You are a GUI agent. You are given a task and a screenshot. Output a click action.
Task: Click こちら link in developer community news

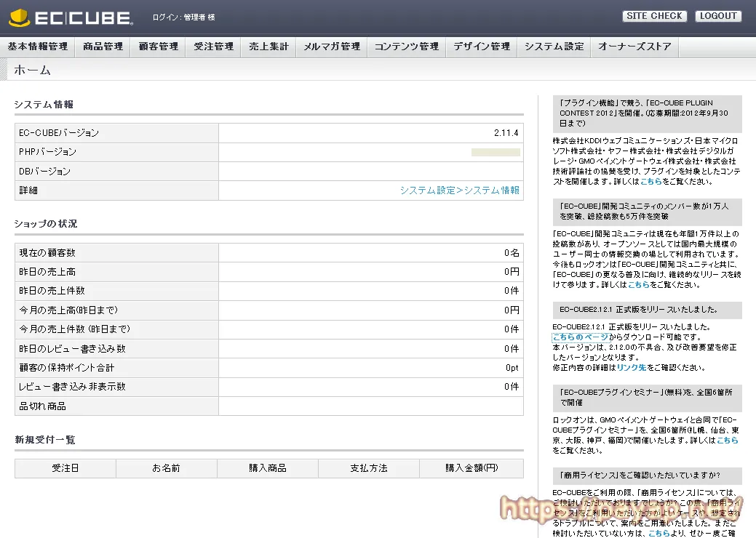tap(638, 285)
